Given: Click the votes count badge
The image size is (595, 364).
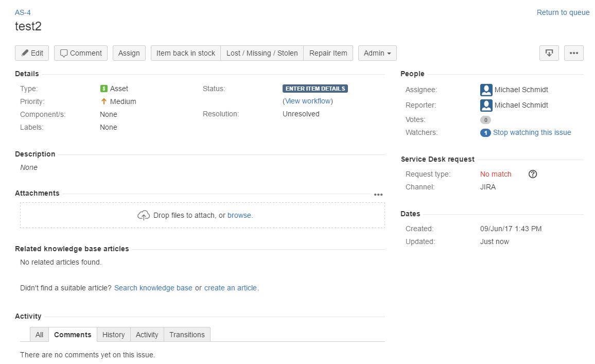Looking at the screenshot, I should 485,120.
